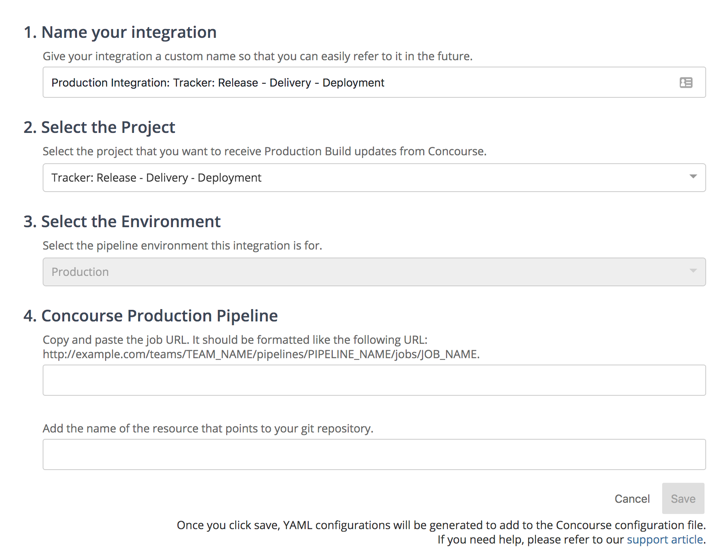The width and height of the screenshot is (728, 555).
Task: Click the "Select the pipeline environment" description
Action: pos(182,246)
